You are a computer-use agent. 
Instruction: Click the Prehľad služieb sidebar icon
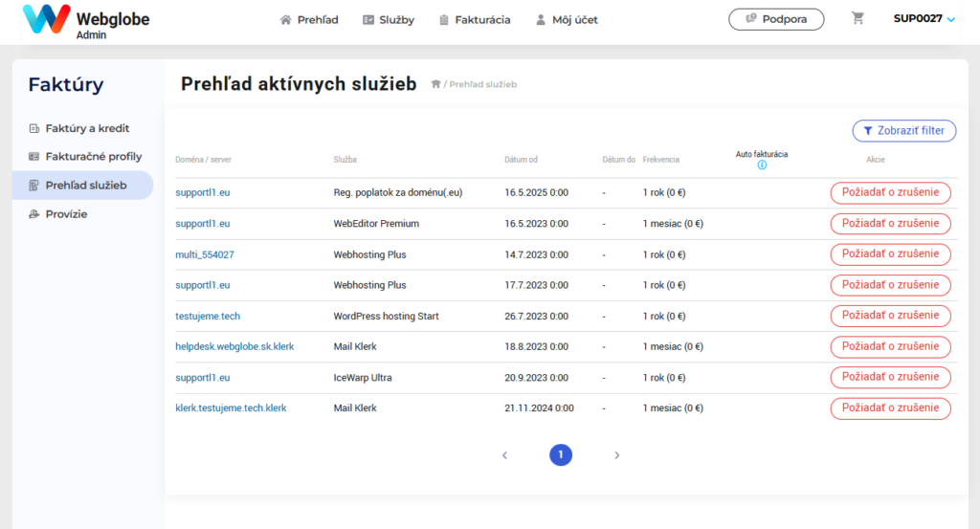pyautogui.click(x=33, y=186)
